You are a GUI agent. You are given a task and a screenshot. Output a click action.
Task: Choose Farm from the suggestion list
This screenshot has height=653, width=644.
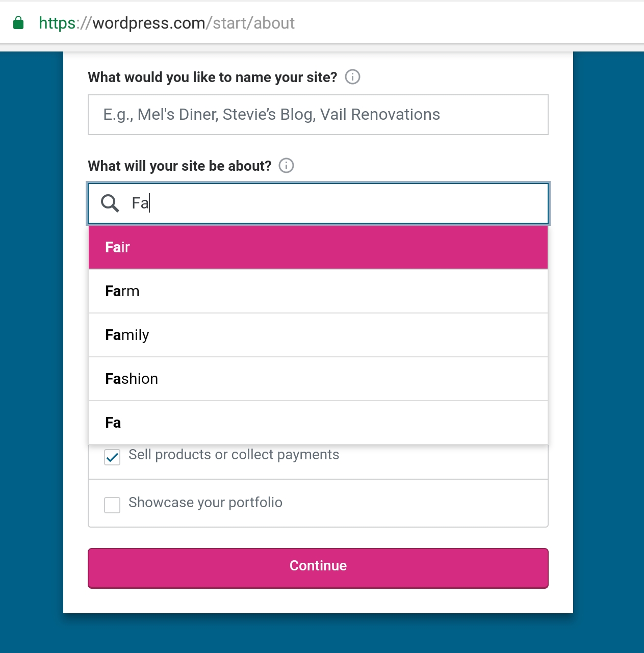318,291
